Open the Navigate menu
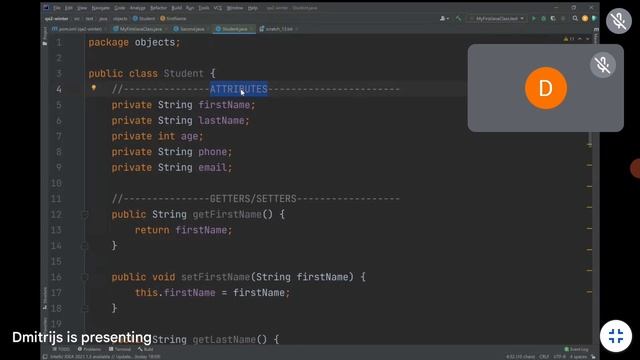 point(100,8)
